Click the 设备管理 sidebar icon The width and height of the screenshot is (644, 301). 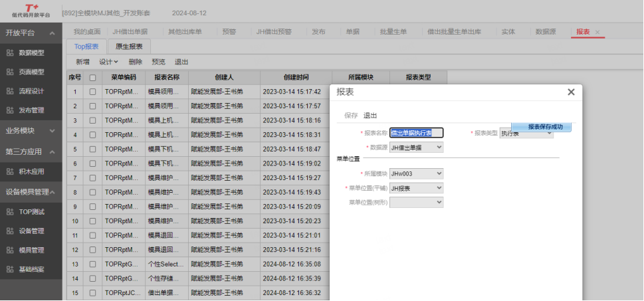coord(10,231)
